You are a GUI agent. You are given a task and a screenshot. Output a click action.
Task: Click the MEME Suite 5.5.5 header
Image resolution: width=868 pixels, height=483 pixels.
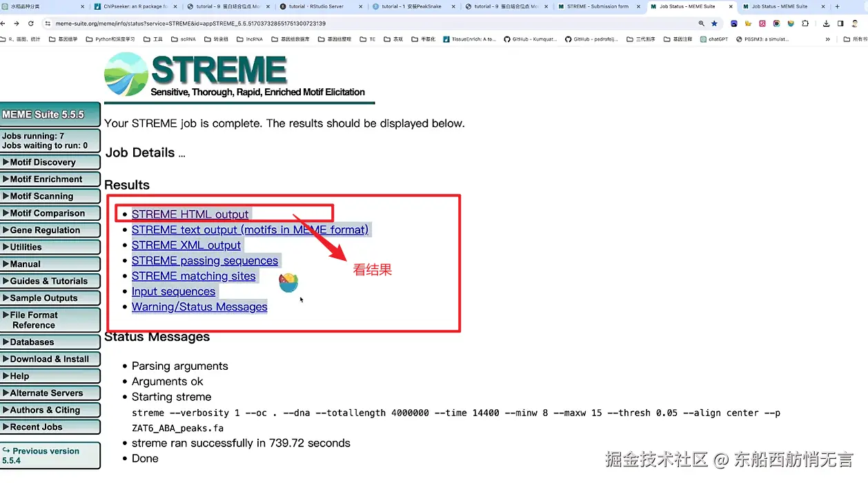click(50, 115)
